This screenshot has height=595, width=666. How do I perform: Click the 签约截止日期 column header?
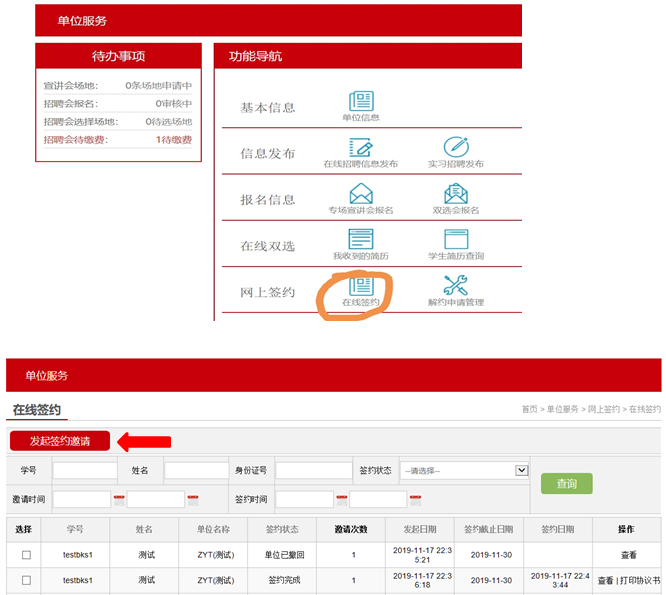point(488,529)
